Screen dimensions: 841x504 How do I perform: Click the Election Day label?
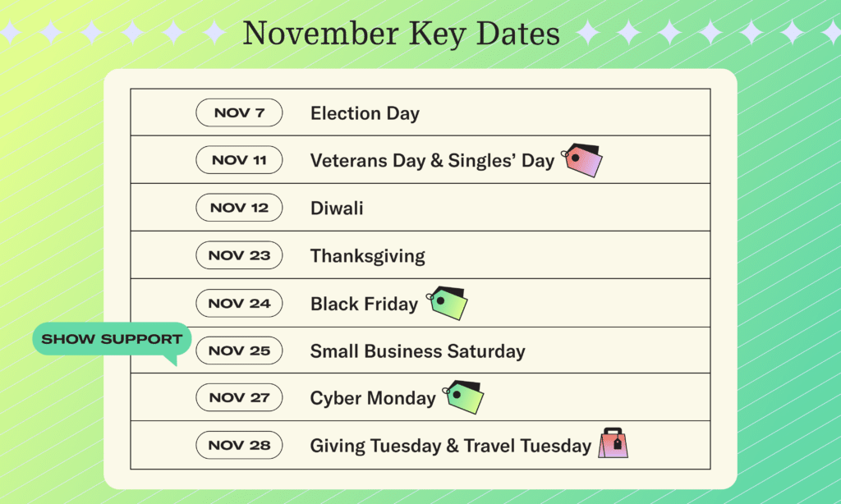(x=365, y=113)
